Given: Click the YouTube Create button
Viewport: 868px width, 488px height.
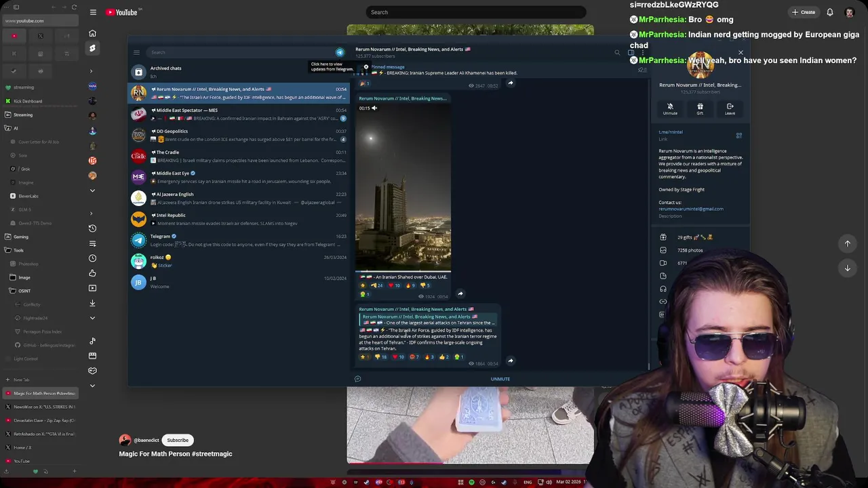Looking at the screenshot, I should pos(804,12).
